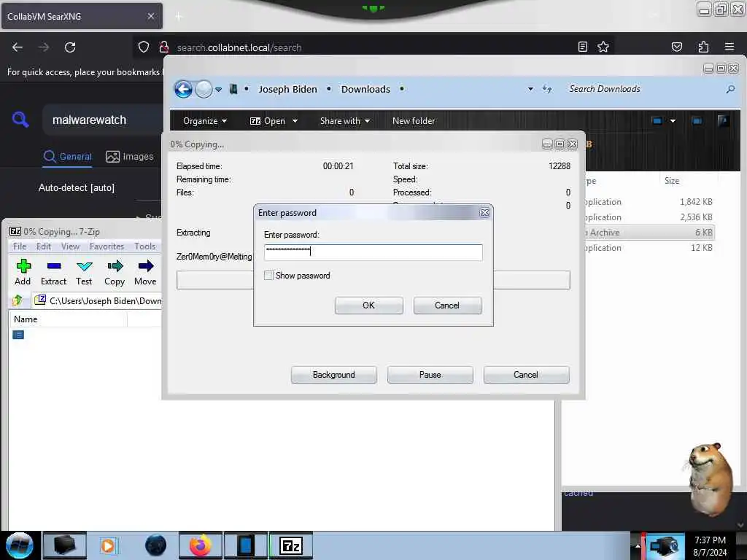Open Firefox hamburger application menu
The height and width of the screenshot is (560, 747).
coord(729,47)
